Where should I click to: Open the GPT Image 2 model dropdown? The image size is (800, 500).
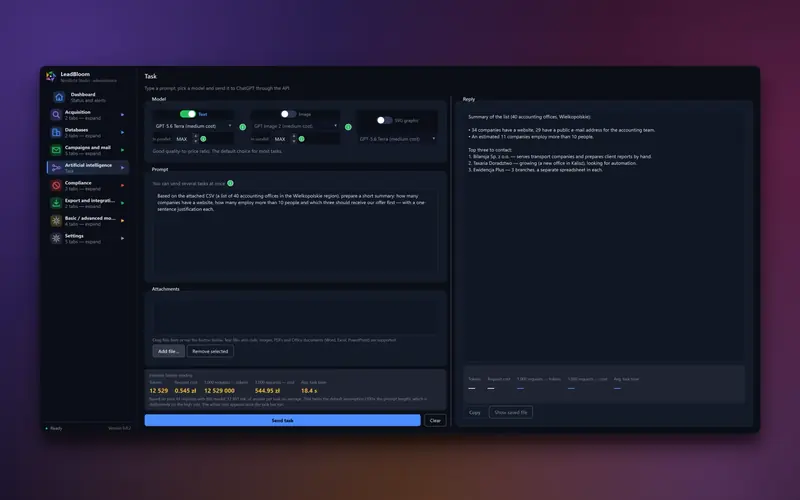(295, 126)
